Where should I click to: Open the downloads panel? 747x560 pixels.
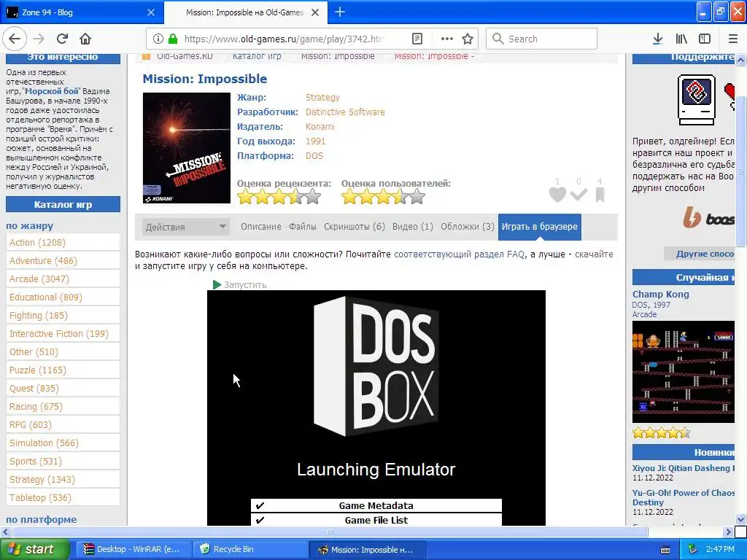click(x=657, y=39)
